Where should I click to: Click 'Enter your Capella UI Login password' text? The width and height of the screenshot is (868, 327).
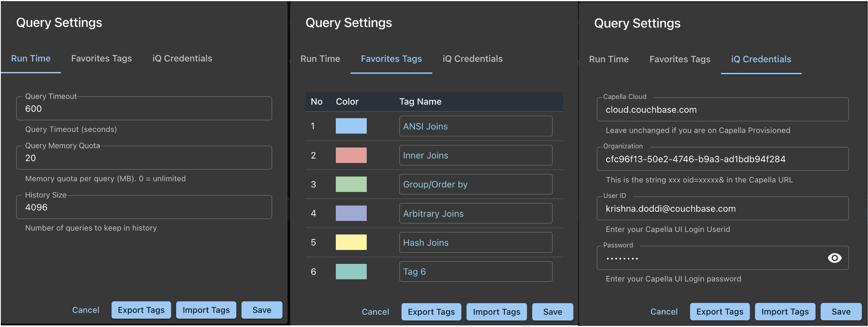(673, 279)
